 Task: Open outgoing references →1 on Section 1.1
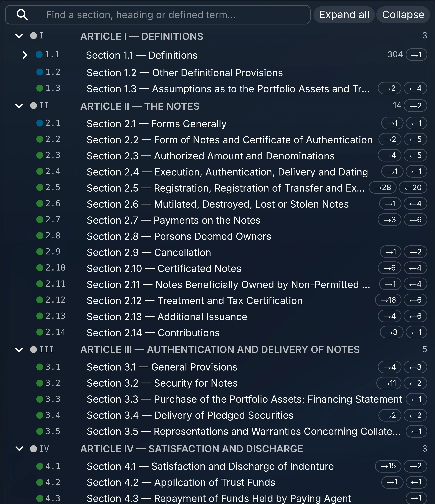[x=416, y=55]
